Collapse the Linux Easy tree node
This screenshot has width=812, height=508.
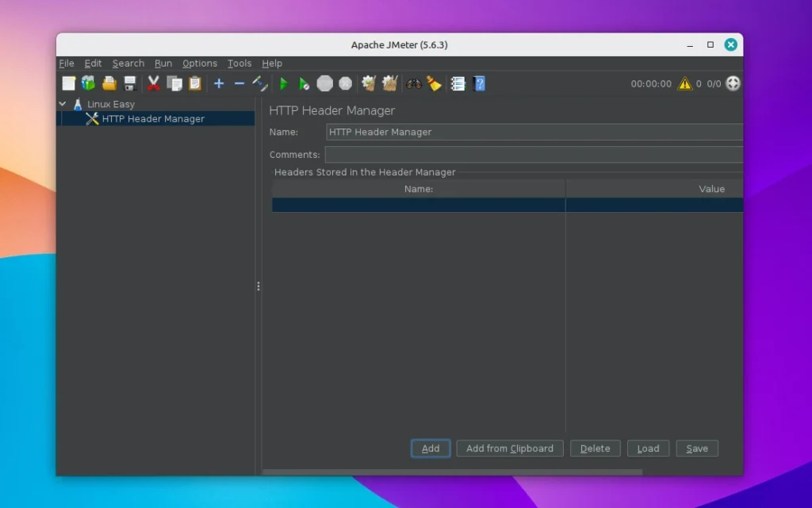click(62, 103)
